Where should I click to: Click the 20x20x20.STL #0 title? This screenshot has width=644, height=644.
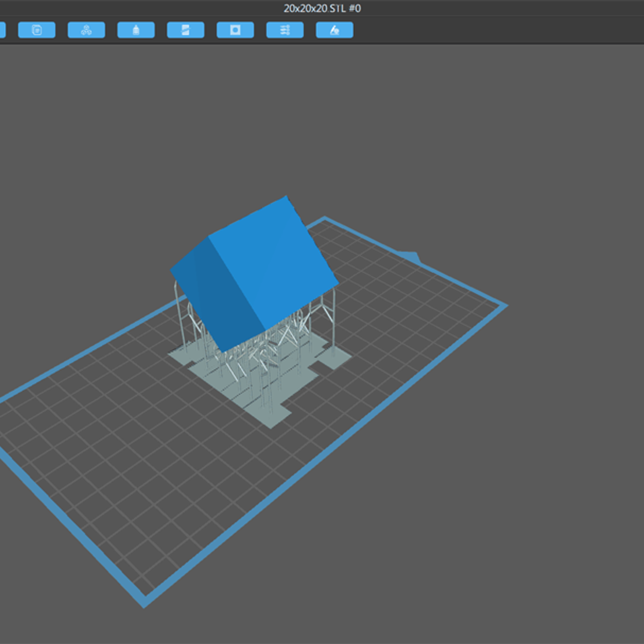(322, 8)
